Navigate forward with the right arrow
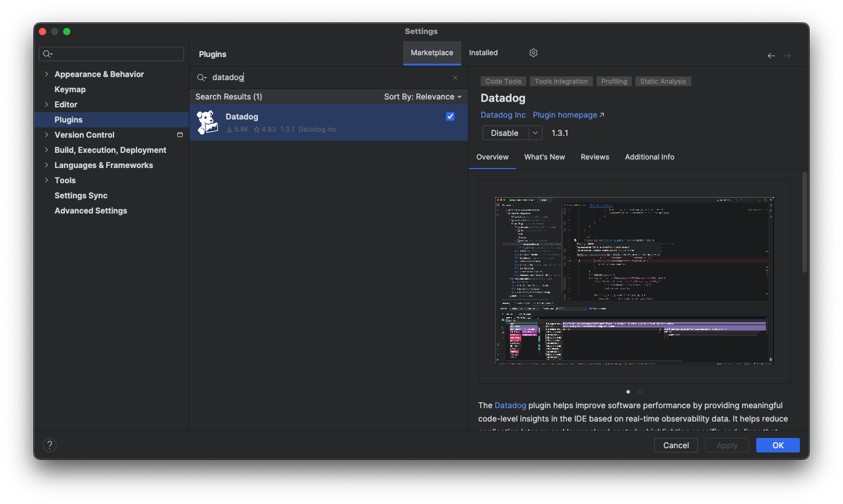The width and height of the screenshot is (843, 504). click(787, 56)
